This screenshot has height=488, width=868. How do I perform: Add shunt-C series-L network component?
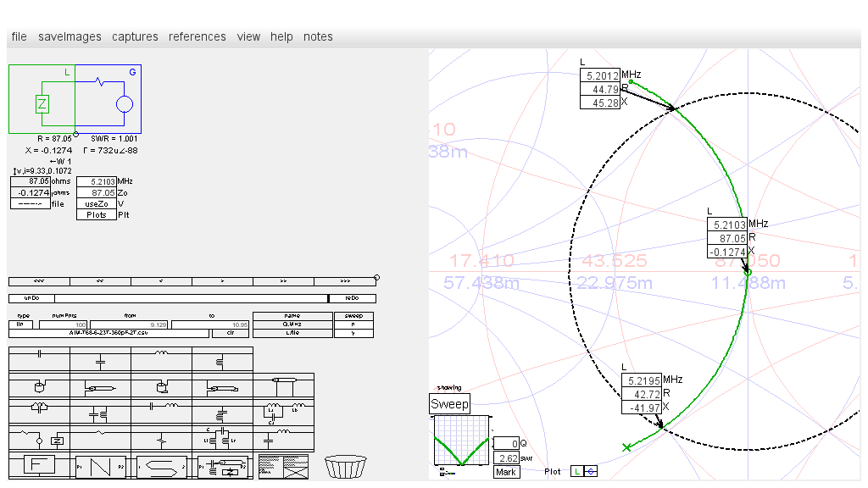click(x=283, y=438)
